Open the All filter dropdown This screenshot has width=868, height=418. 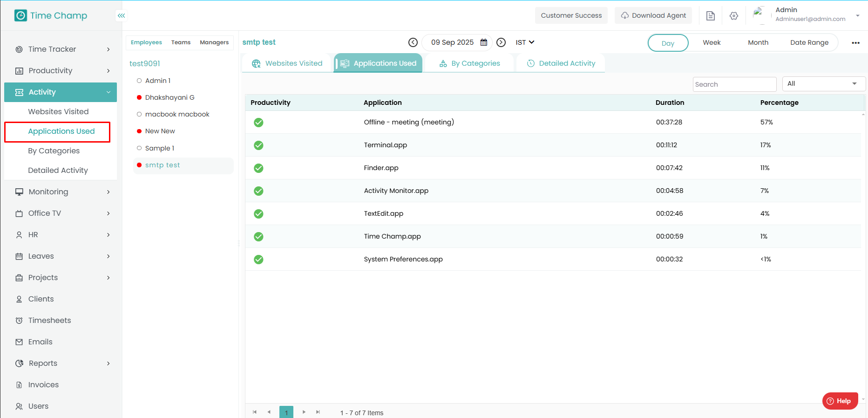point(823,84)
